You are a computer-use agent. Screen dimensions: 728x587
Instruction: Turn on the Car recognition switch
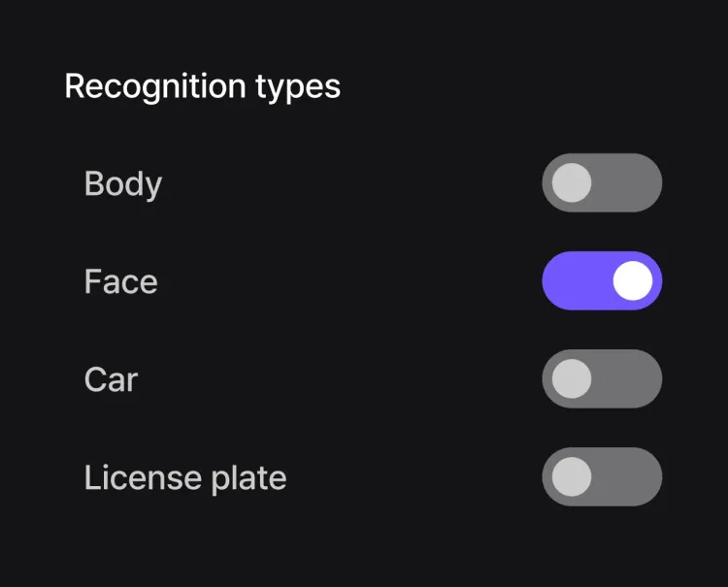coord(602,378)
